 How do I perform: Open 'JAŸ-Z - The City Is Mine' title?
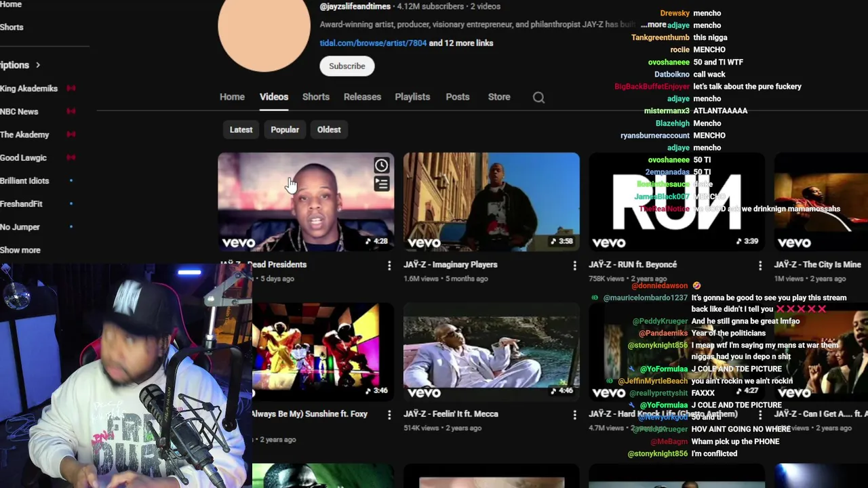click(x=817, y=264)
